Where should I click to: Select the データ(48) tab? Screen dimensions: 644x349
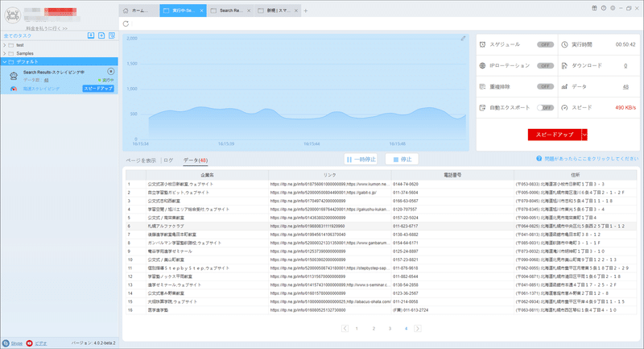[x=195, y=160]
